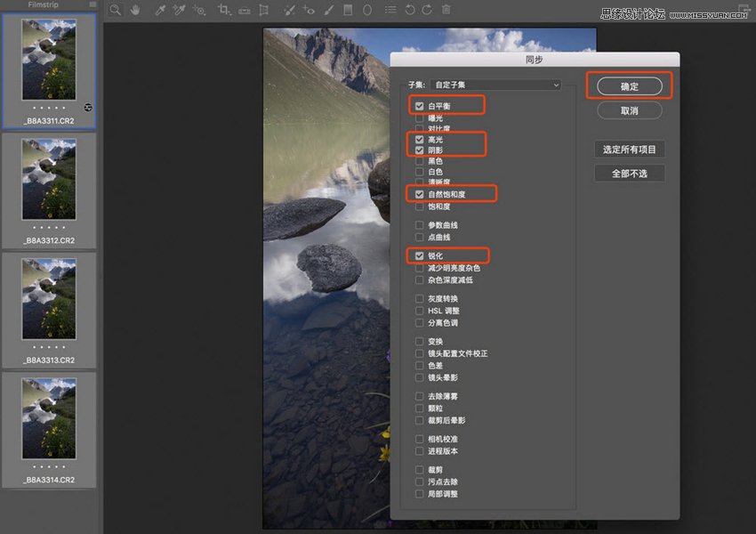Click the trash delete icon in toolbar

tap(446, 10)
